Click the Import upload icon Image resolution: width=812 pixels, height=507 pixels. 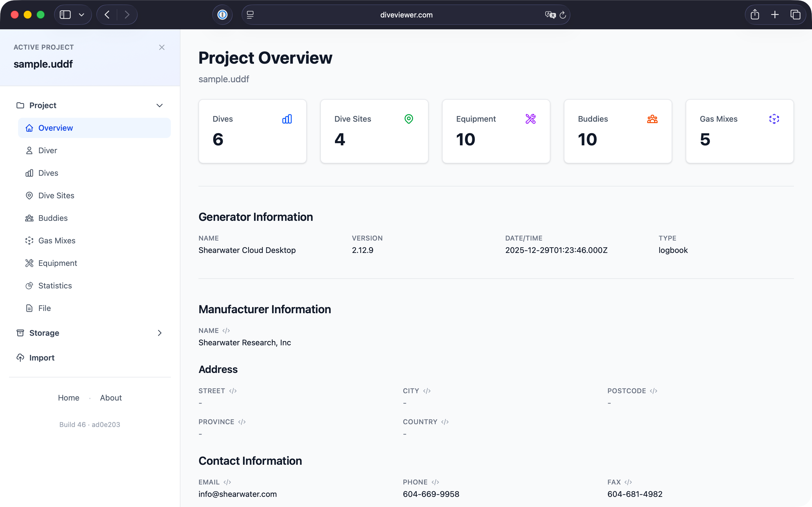coord(20,357)
